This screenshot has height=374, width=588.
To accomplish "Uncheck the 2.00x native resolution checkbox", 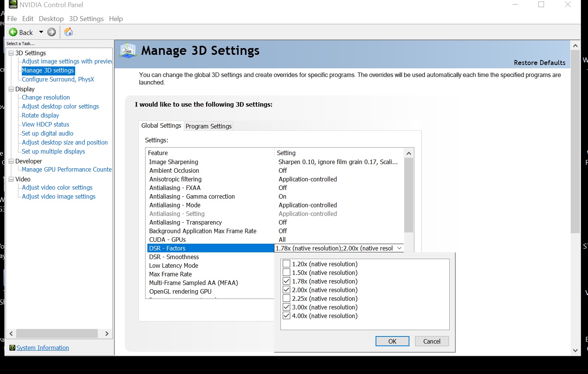I will 286,290.
